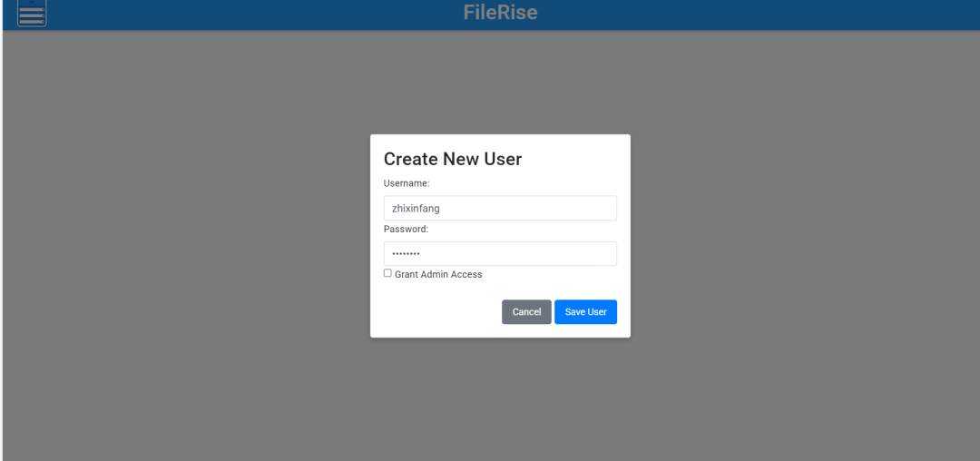The width and height of the screenshot is (980, 461).
Task: Click the blank dialog area left of Cancel
Action: [436, 312]
